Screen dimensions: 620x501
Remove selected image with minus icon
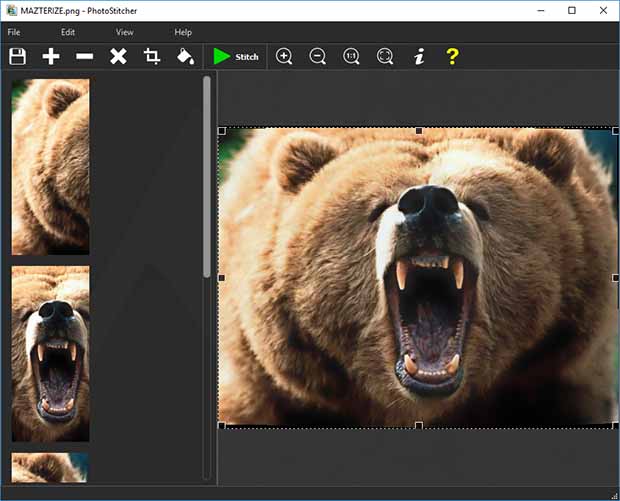[85, 57]
